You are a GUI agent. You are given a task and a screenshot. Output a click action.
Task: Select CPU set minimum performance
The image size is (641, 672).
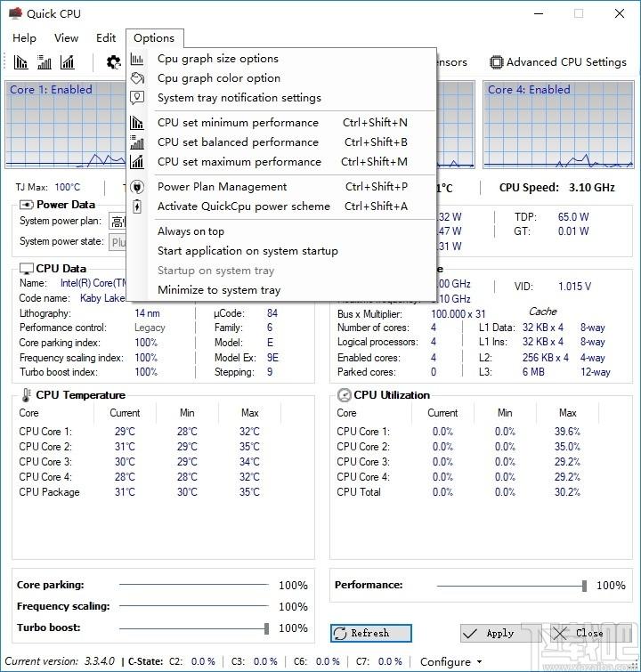pyautogui.click(x=281, y=123)
